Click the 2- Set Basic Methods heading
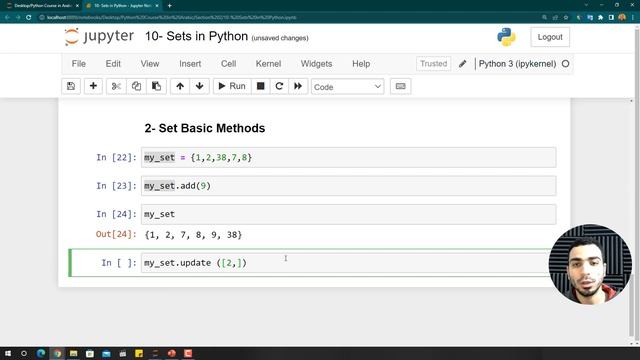This screenshot has height=360, width=640. point(205,128)
